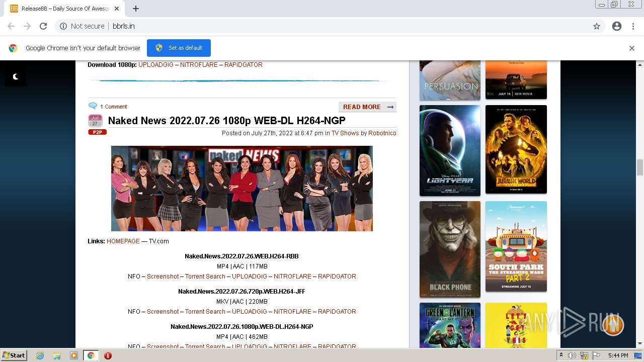Open the Naked News 2022.07.26 post title
644x362 pixels.
(226, 120)
